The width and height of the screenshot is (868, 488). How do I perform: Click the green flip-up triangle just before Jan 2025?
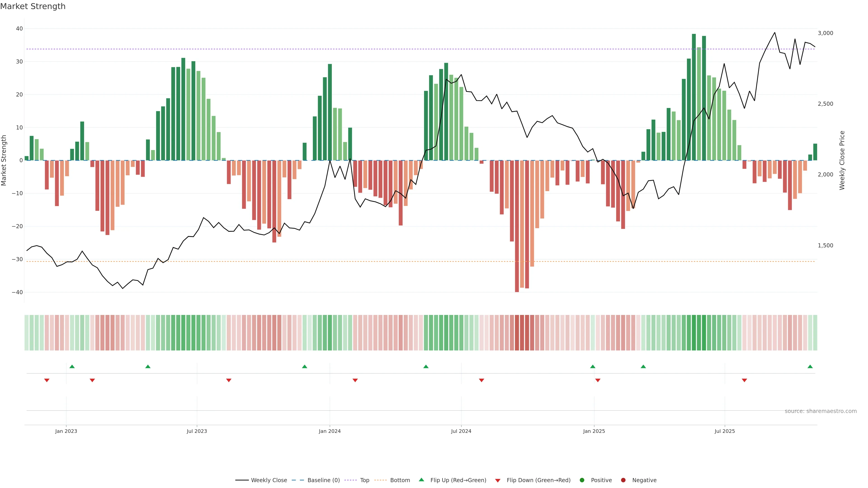point(593,366)
